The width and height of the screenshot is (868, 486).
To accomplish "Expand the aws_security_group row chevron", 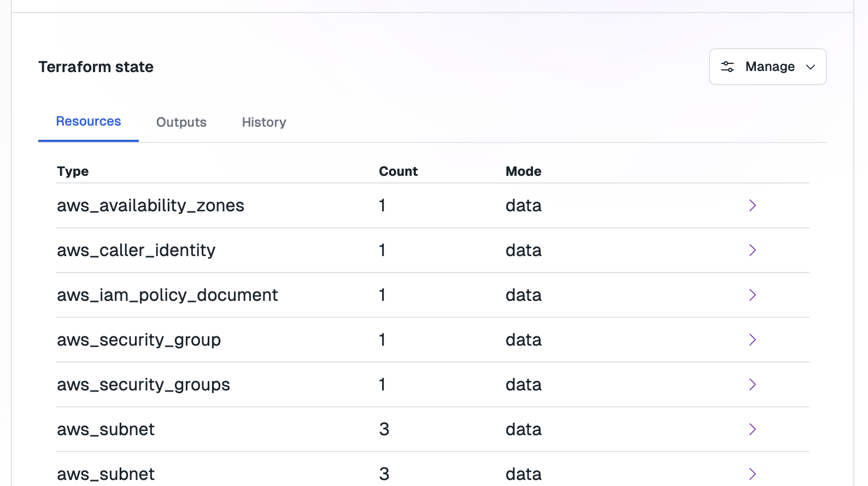I will tap(753, 340).
